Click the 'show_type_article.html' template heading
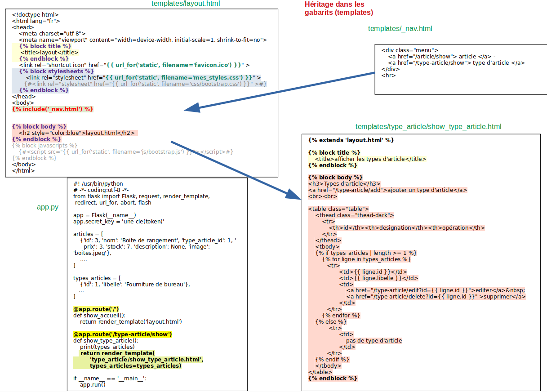Viewport: 547px width, 392px height. [x=428, y=127]
